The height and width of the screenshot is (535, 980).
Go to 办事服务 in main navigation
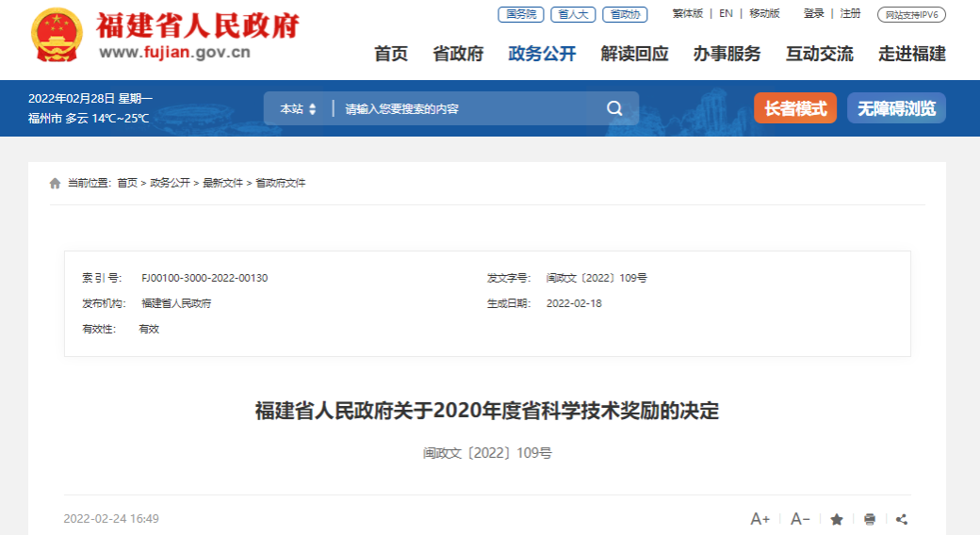point(727,54)
